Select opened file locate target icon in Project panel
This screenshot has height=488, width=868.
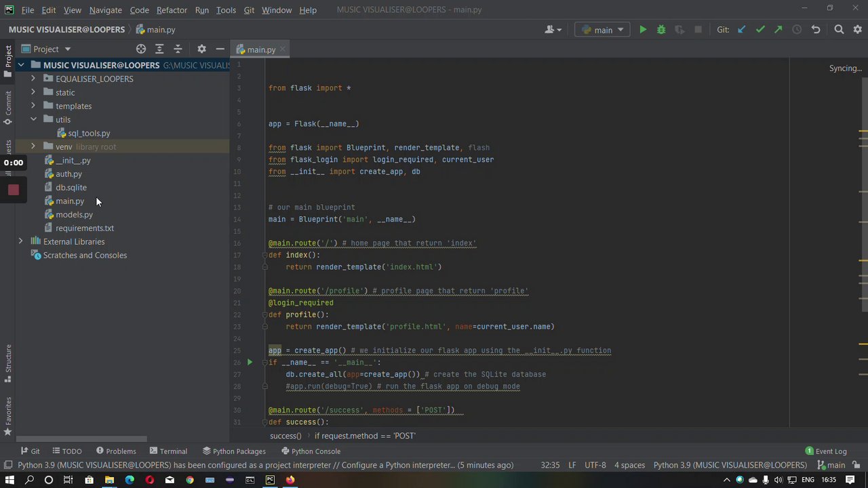tap(141, 49)
